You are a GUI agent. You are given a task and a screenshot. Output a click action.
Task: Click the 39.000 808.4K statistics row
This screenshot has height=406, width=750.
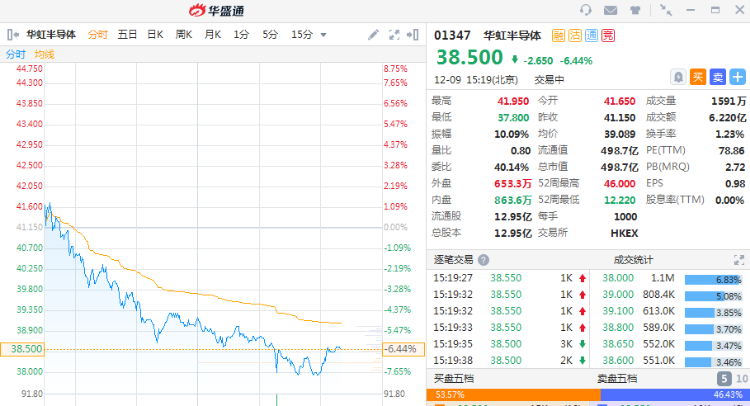(672, 295)
